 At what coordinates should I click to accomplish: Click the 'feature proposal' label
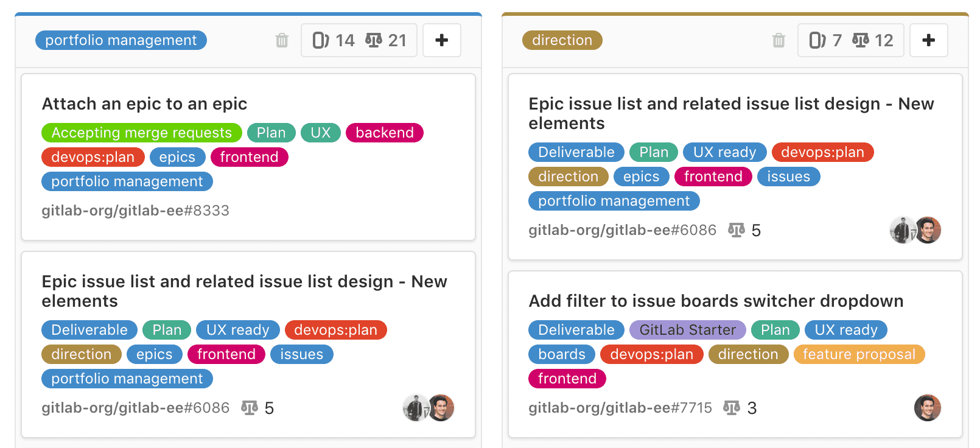pyautogui.click(x=859, y=354)
